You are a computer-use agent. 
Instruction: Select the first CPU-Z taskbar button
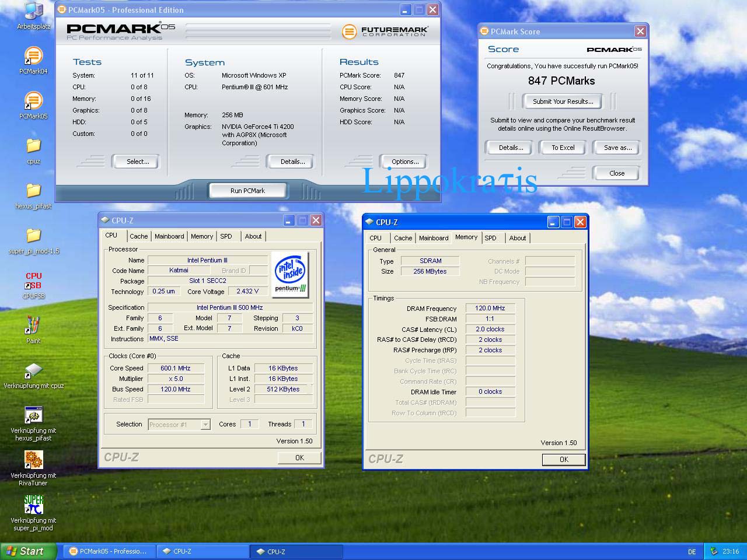(203, 551)
